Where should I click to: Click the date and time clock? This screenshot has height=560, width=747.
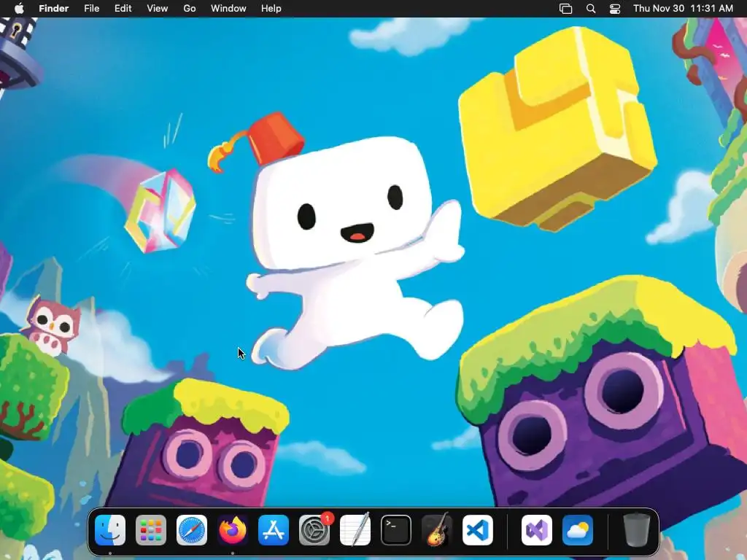pos(683,9)
